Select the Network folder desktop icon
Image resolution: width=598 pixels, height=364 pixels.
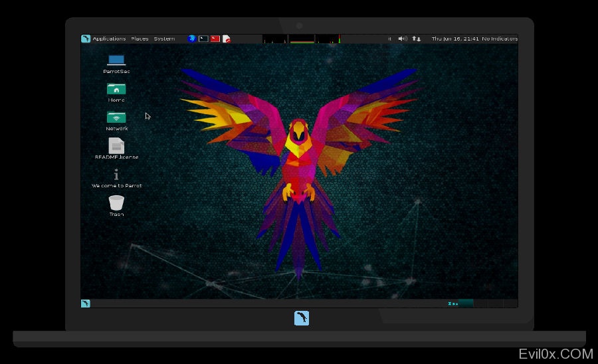(116, 121)
